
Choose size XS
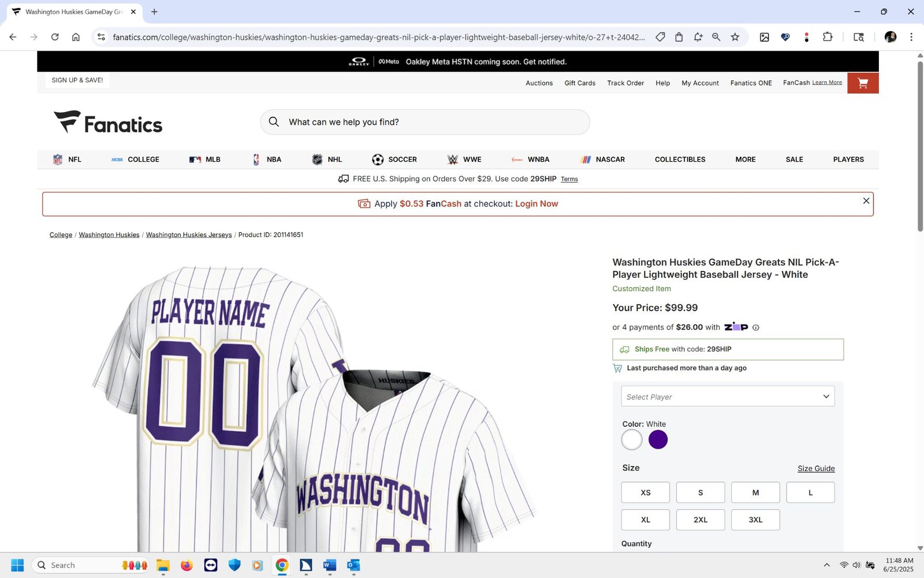click(646, 492)
